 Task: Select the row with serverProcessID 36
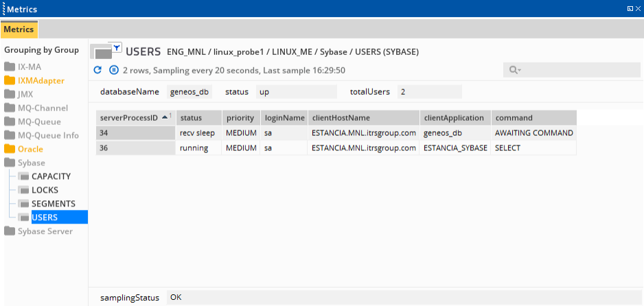(336, 148)
